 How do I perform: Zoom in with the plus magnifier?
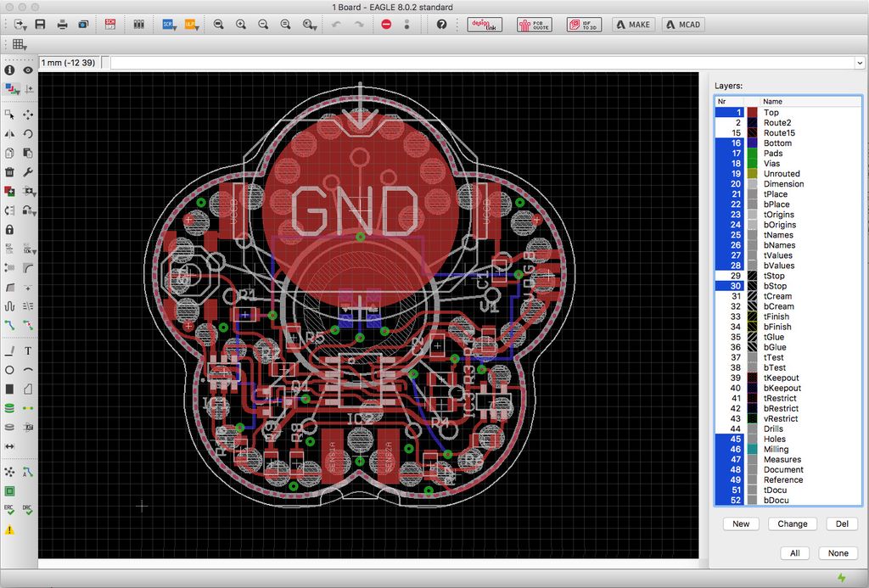(240, 25)
